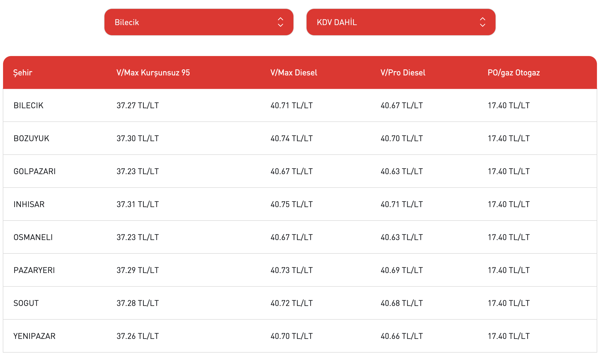The height and width of the screenshot is (364, 600).
Task: Select the GOLPAZARI row name
Action: 34,171
